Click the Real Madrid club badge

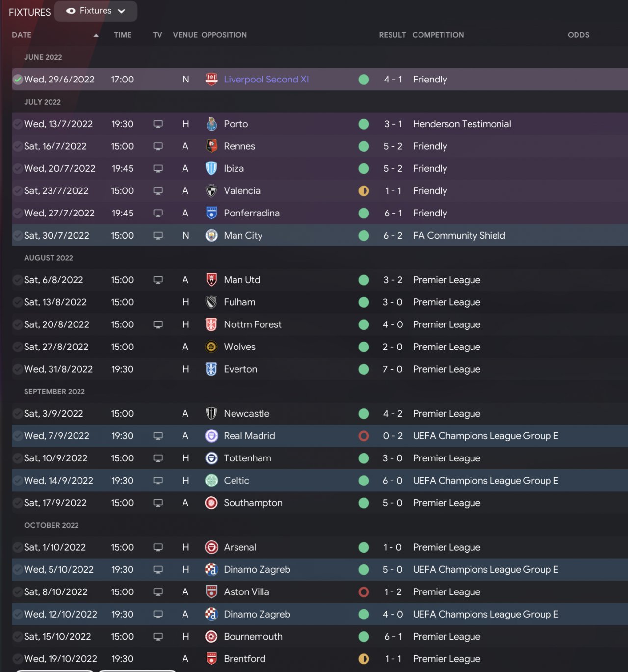coord(211,436)
